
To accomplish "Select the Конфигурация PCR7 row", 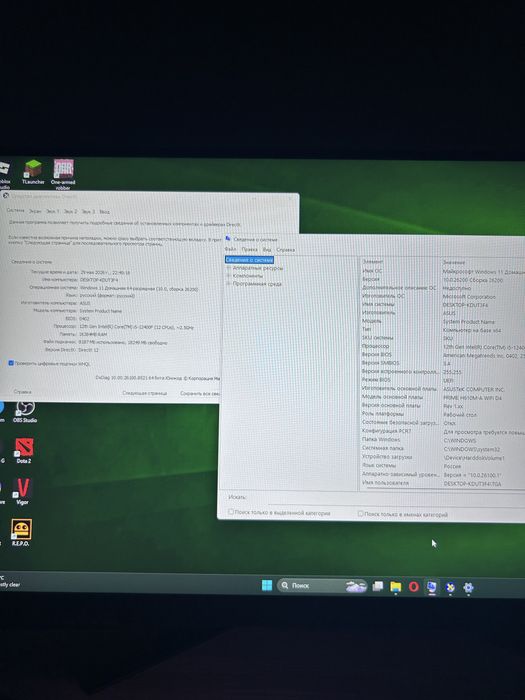I will pyautogui.click(x=443, y=431).
